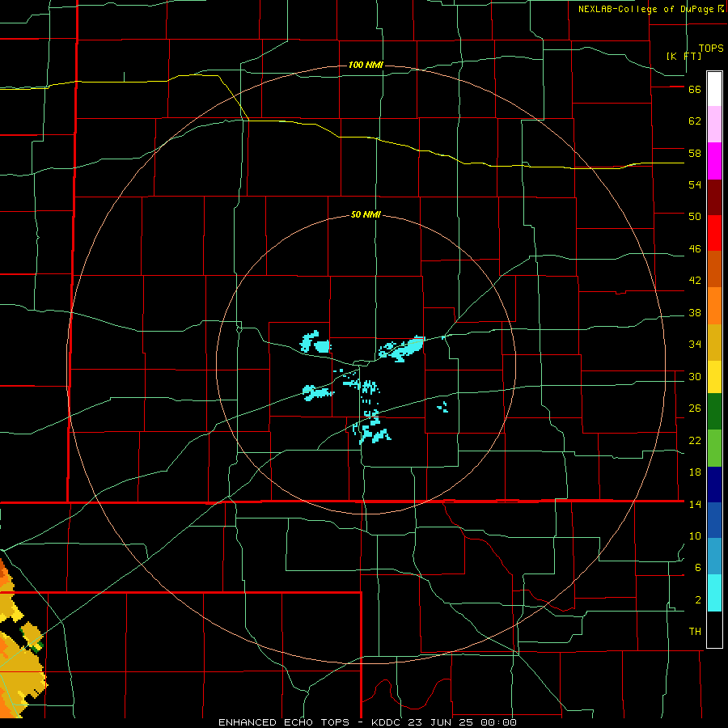Click the legend value "2"
The height and width of the screenshot is (728, 728).
pos(698,600)
